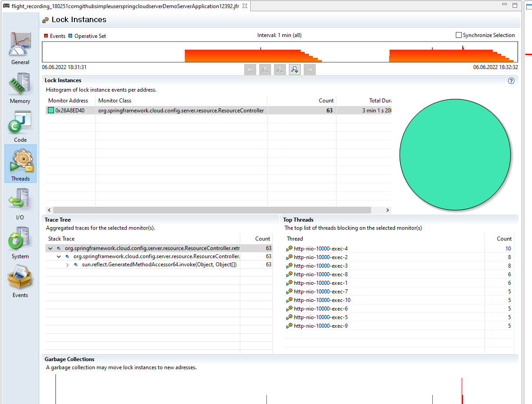Collapse the top ResourceController.retr stack trace node

(50, 248)
